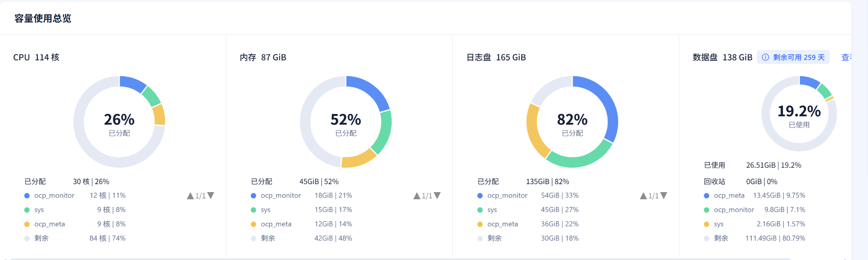
Task: Click the horizontal scrollbar at the panel bottom
Action: (397, 258)
